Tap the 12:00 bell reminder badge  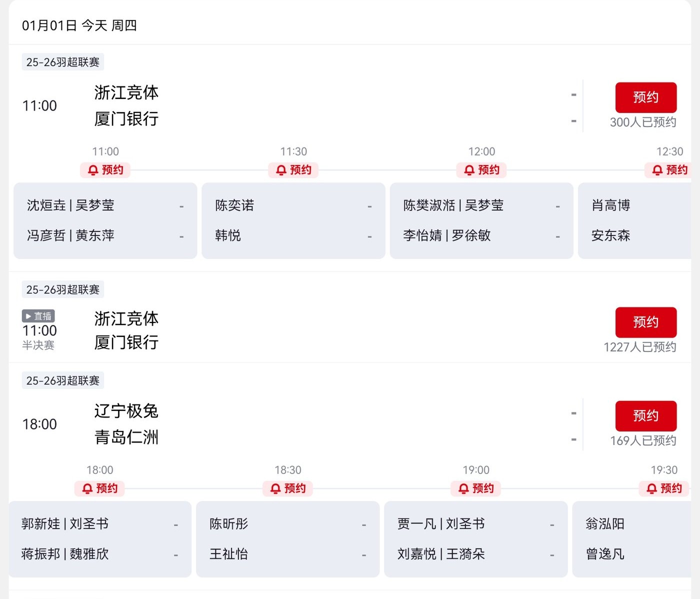click(481, 170)
